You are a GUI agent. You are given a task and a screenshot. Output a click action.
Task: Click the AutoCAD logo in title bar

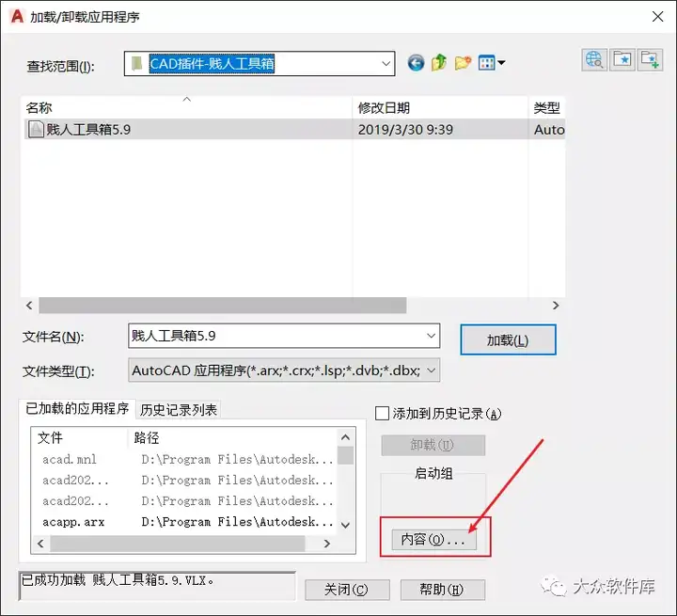pos(17,16)
